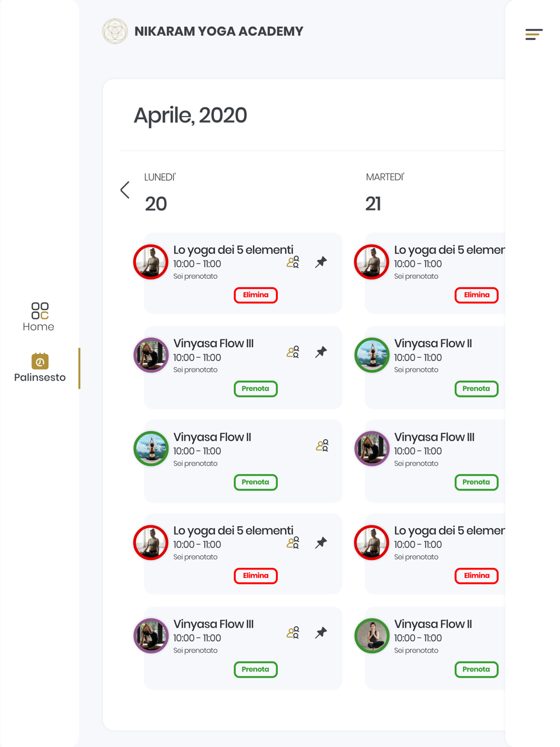560x747 pixels.
Task: Click Elimina on first Monday yoga class
Action: pos(256,295)
